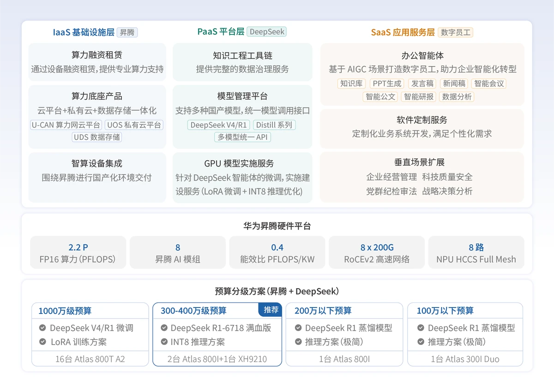Click the 算力底座产品 title
This screenshot has width=554, height=392.
coord(97,96)
